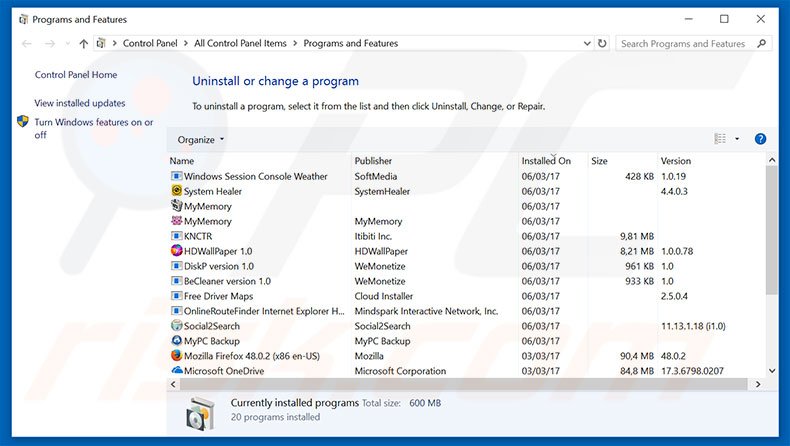Click the horizontal scroll left arrow
The height and width of the screenshot is (446, 790).
coord(173,384)
